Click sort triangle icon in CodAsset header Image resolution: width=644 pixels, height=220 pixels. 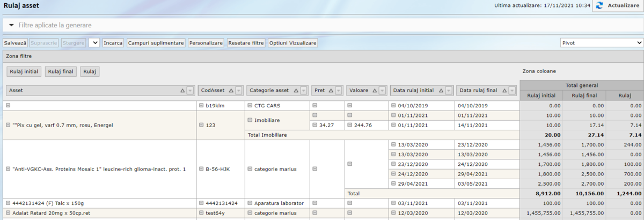[230, 91]
